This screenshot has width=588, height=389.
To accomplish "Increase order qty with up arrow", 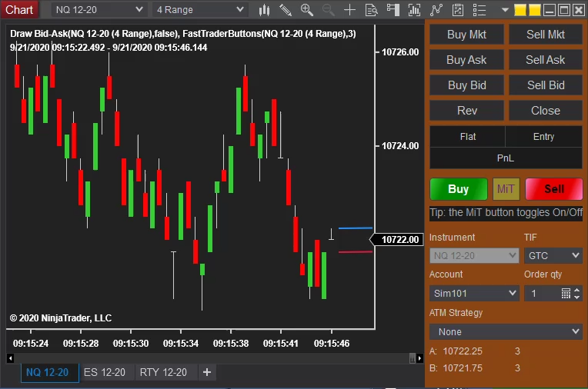I will tap(576, 290).
